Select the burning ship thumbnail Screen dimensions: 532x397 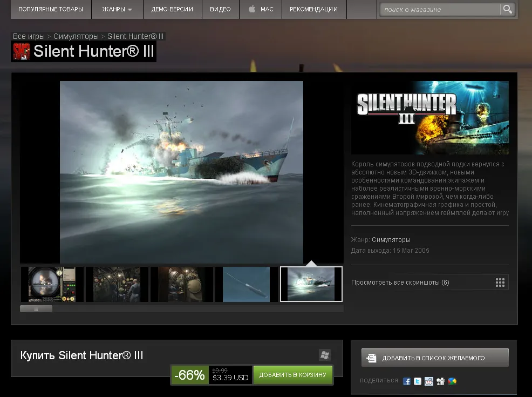(x=311, y=284)
